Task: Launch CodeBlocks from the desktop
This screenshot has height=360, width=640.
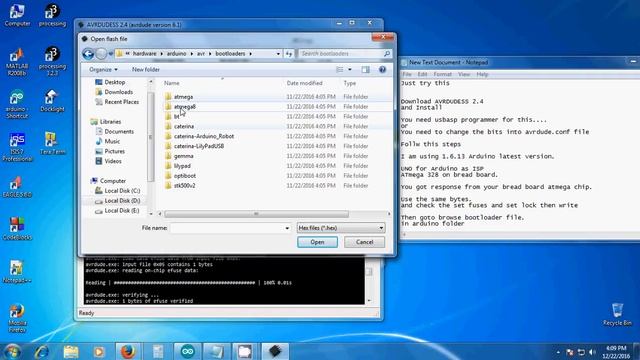Action: coord(17,229)
